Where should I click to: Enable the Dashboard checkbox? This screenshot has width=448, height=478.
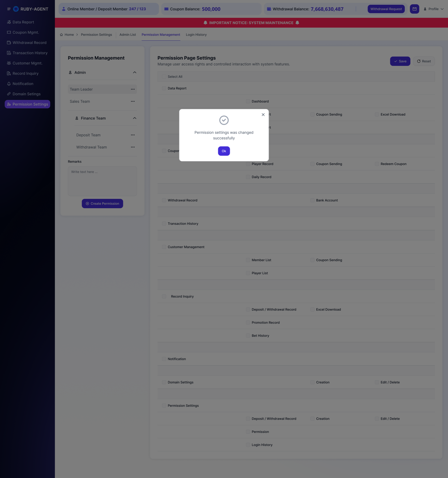tap(248, 101)
